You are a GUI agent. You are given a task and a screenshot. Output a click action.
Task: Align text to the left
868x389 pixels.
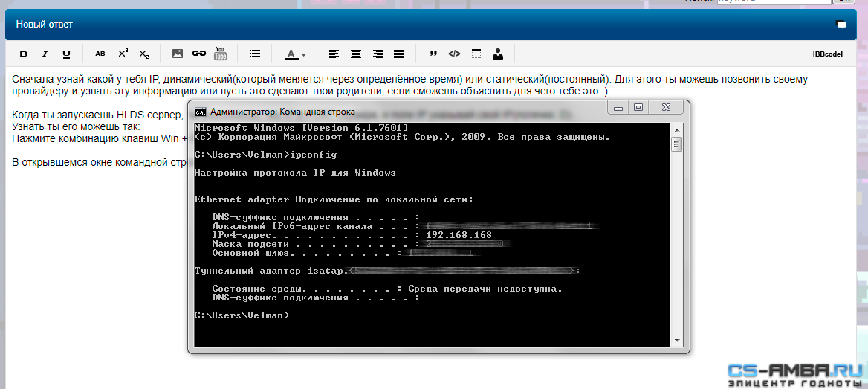click(x=334, y=54)
